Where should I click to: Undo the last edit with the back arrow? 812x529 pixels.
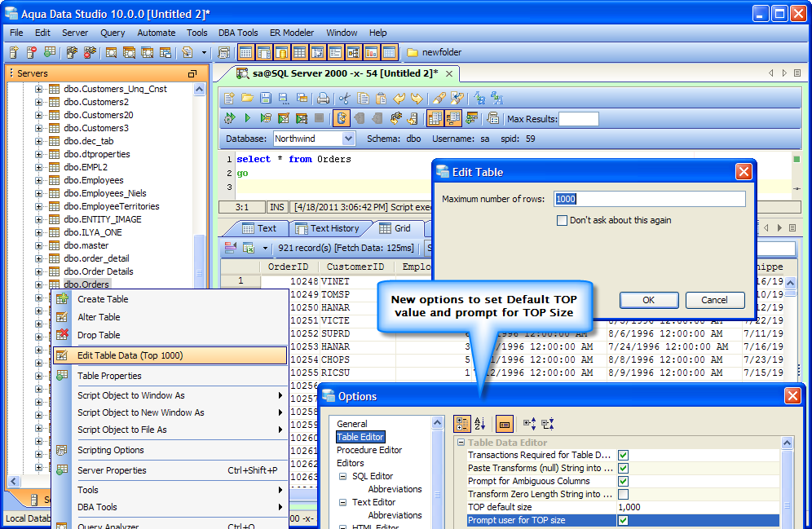399,98
